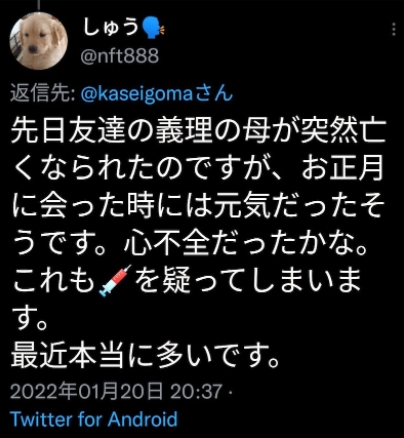
Task: Click the 20:37 time stamp
Action: pos(196,391)
